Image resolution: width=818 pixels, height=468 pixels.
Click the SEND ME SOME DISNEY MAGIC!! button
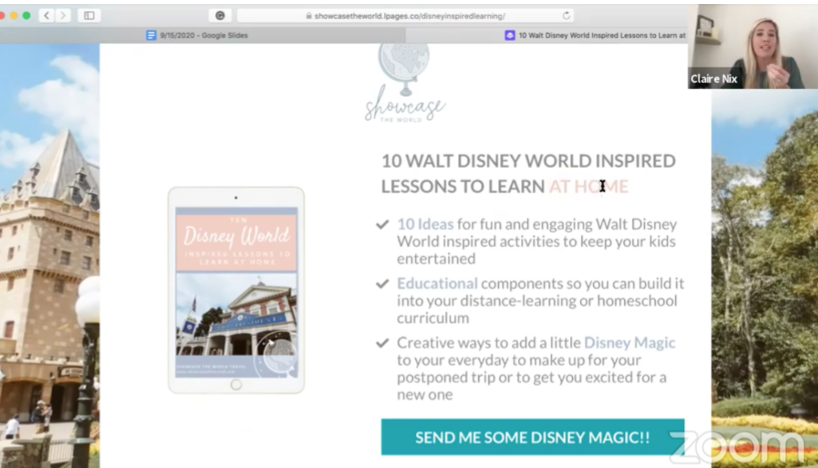533,437
